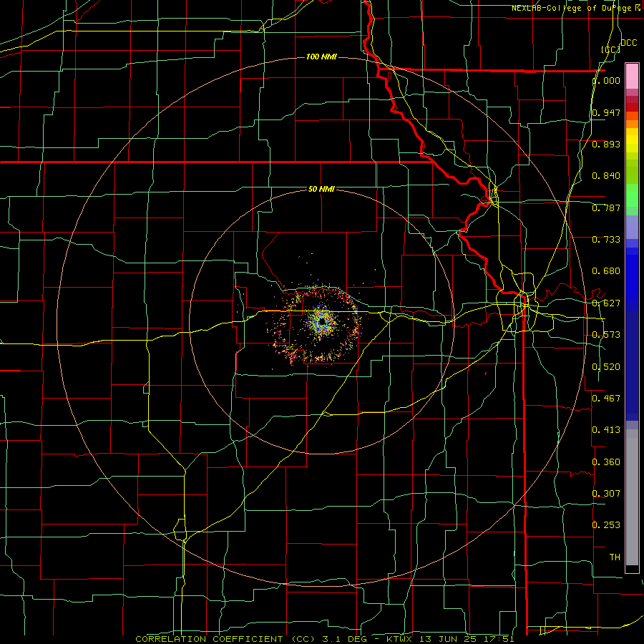644x644 pixels.
Task: Select the 0.307 scale value
Action: point(606,493)
